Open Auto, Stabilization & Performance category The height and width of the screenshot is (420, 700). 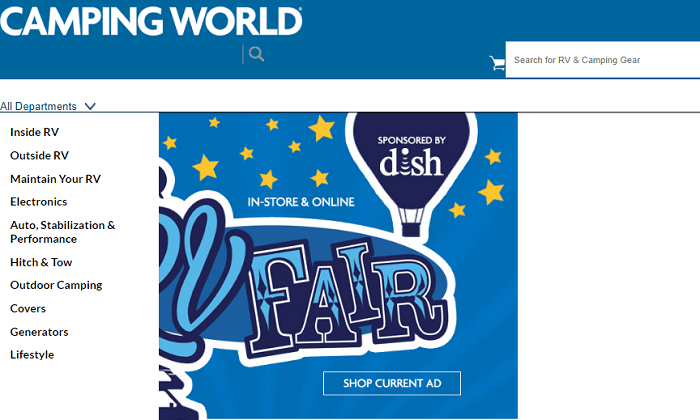(x=62, y=232)
